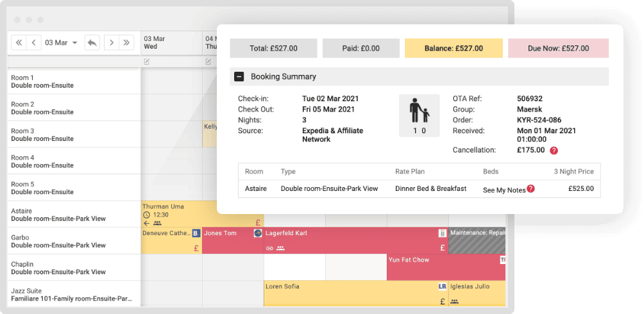Click the pound icon on the Loren Sofia booking
The height and width of the screenshot is (314, 644).
coord(443,301)
